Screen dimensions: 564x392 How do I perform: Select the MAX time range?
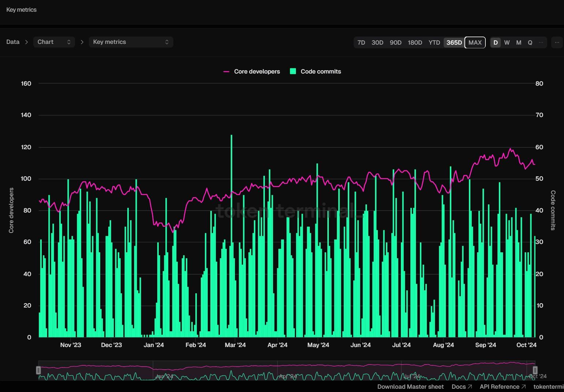475,42
